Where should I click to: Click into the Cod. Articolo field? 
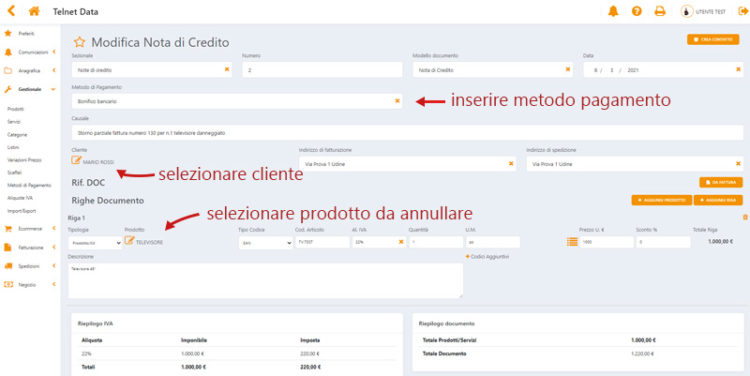(322, 242)
